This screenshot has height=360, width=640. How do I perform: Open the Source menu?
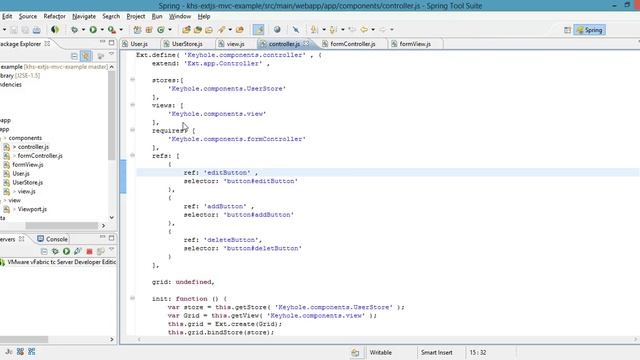28,16
